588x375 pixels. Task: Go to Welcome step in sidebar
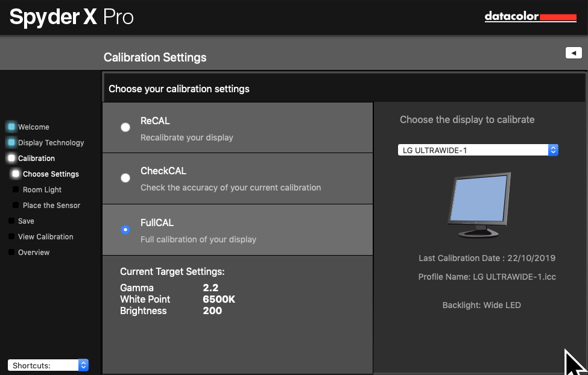pyautogui.click(x=33, y=127)
